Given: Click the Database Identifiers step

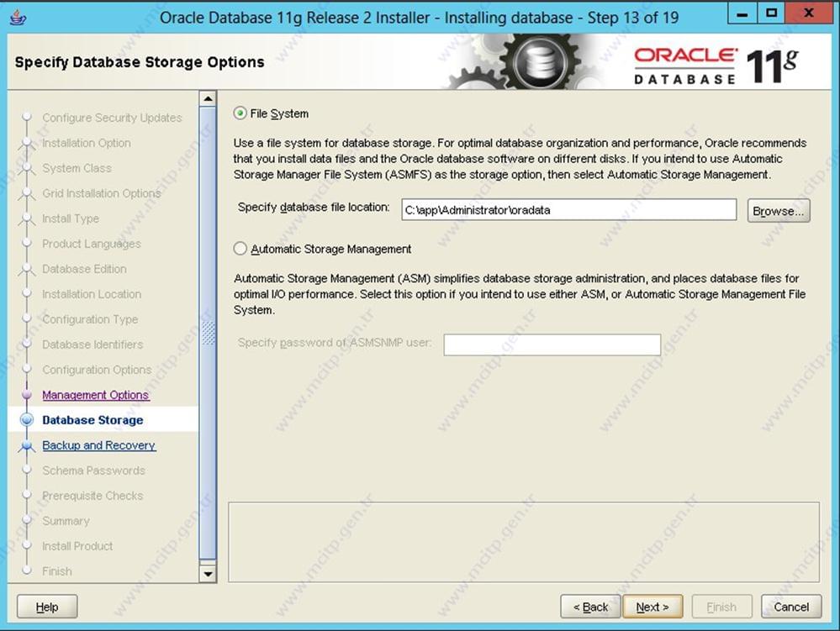Looking at the screenshot, I should click(x=92, y=344).
